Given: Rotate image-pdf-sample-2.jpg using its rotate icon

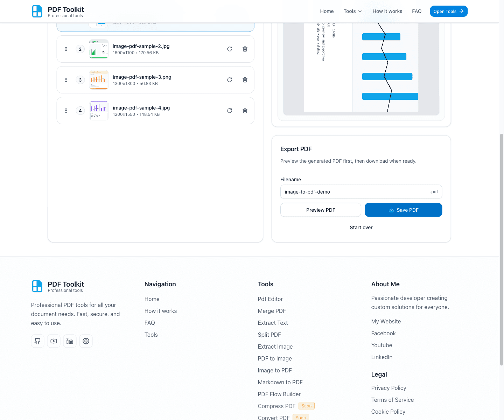Looking at the screenshot, I should [230, 49].
